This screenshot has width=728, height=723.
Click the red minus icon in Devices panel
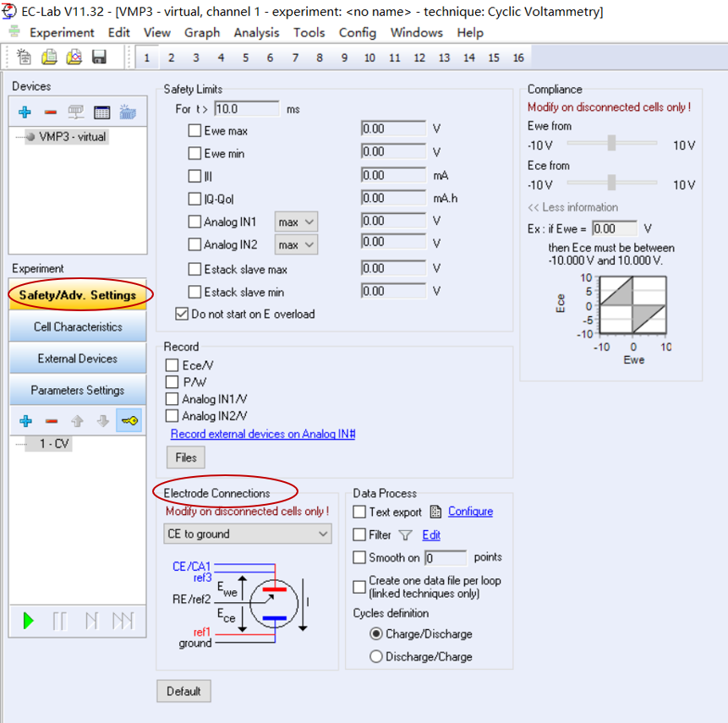(51, 112)
